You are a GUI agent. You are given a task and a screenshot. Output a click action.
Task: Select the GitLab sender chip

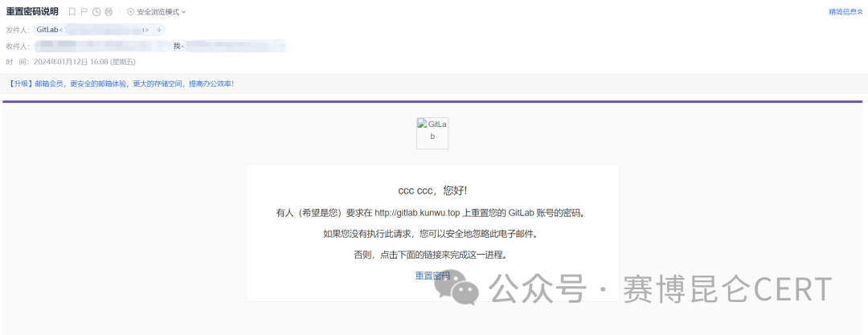(x=92, y=30)
